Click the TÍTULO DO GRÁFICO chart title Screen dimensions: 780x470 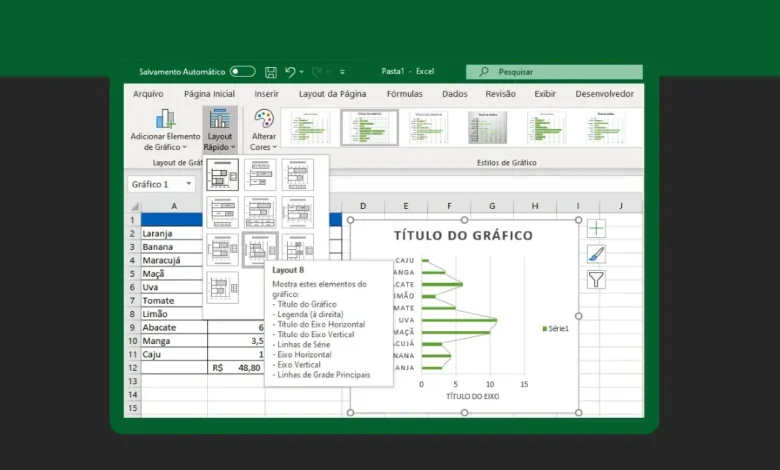(463, 235)
